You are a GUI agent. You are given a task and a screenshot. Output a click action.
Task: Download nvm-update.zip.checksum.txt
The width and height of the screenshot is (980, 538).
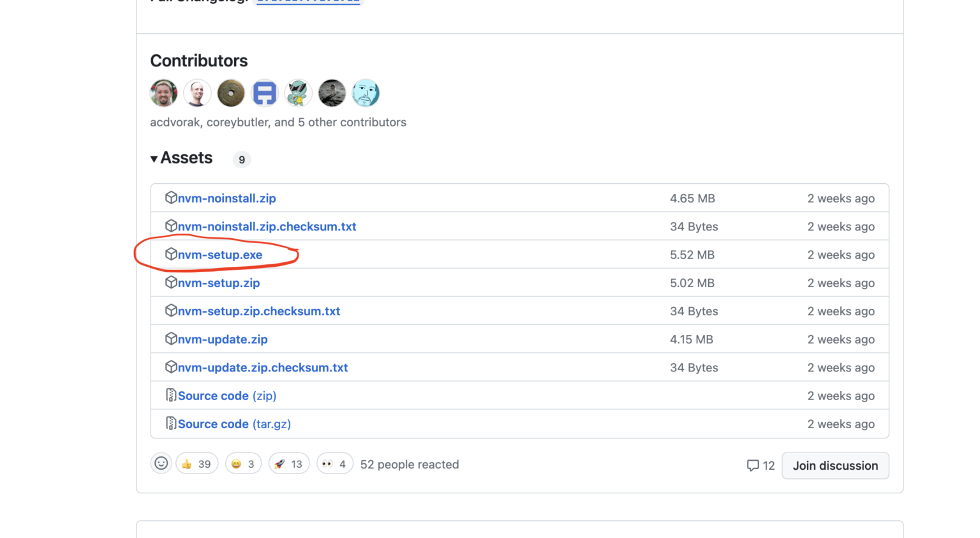click(x=263, y=368)
